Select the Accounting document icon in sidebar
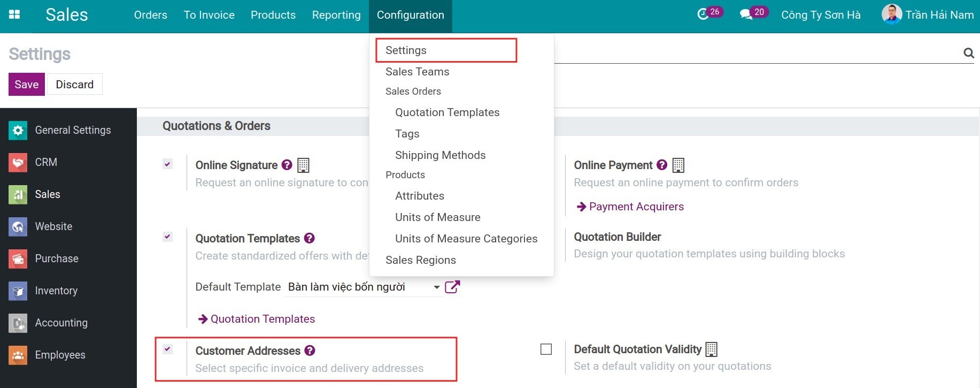This screenshot has height=388, width=980. click(18, 323)
